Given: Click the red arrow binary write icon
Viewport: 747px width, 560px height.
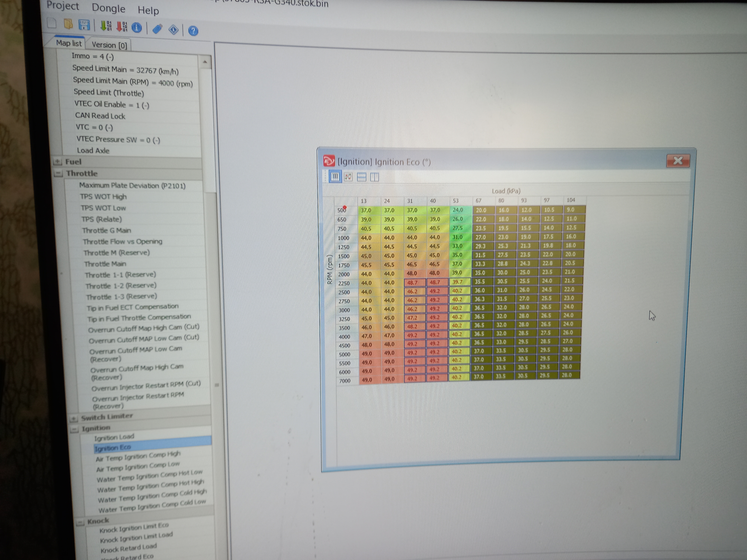Looking at the screenshot, I should (122, 27).
